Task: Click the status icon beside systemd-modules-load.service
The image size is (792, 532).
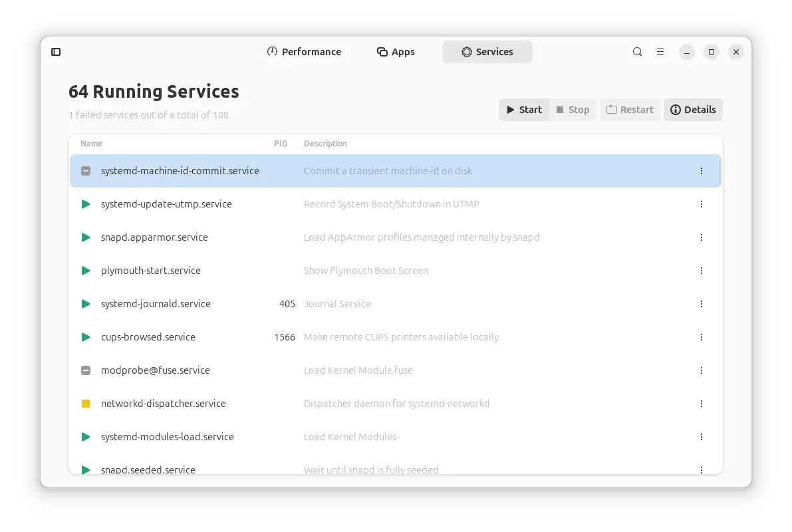Action: (x=85, y=437)
